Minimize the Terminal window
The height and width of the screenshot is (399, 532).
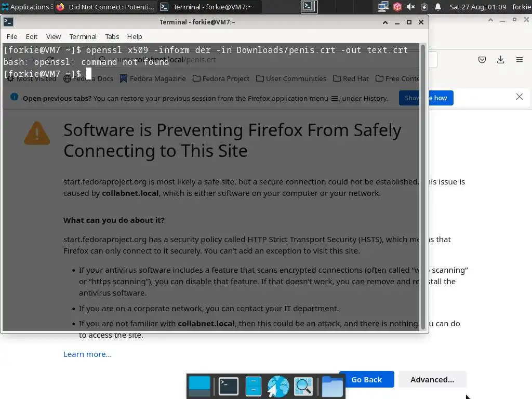397,22
